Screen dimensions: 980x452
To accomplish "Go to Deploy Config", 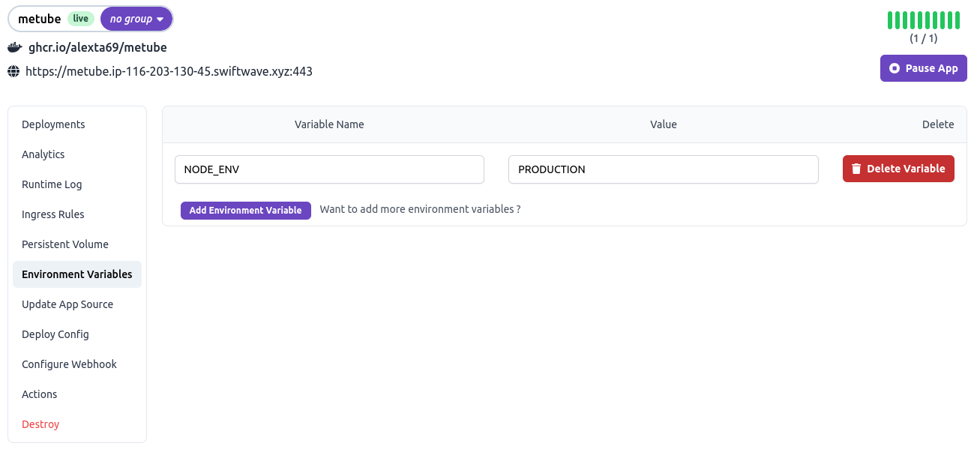I will (77, 334).
